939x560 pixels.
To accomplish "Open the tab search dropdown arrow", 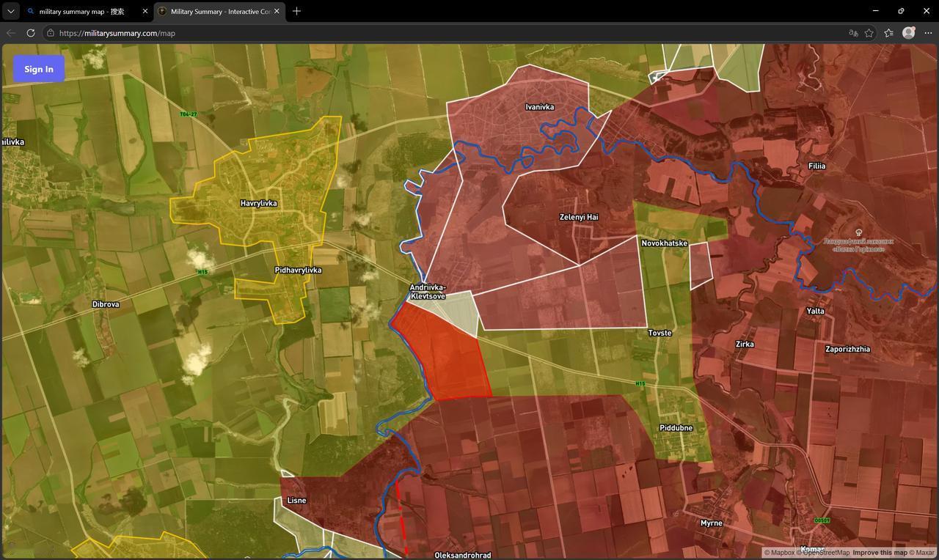I will coord(10,11).
